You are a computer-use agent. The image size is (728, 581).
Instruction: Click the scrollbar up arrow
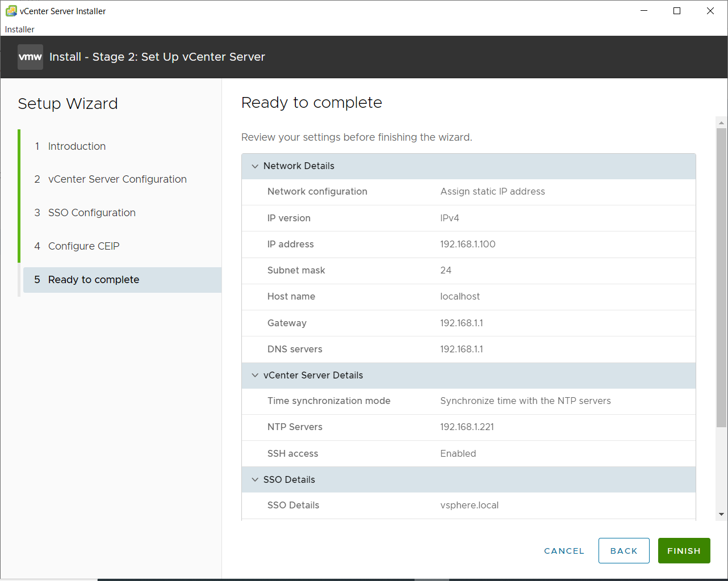721,123
